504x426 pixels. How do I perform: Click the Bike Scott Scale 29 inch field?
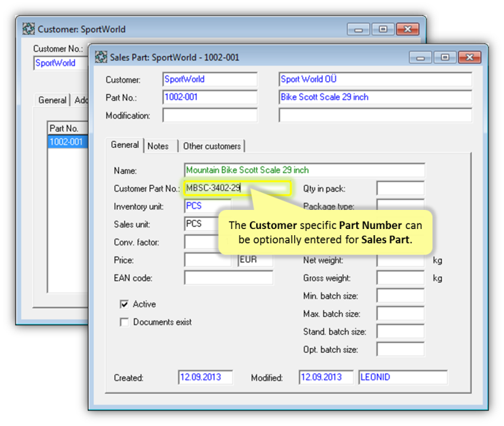[375, 97]
